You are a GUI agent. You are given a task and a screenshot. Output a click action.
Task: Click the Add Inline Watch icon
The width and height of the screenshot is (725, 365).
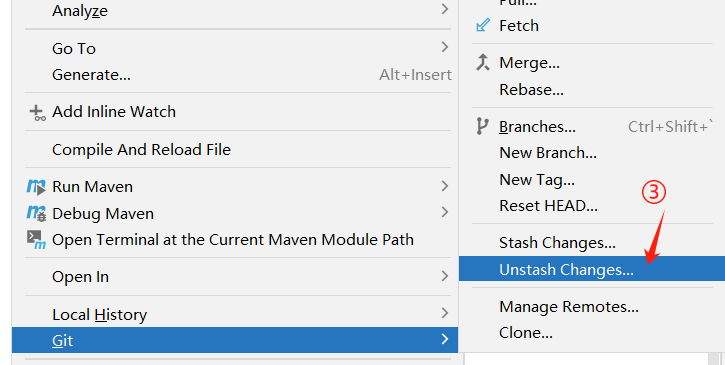[x=37, y=112]
